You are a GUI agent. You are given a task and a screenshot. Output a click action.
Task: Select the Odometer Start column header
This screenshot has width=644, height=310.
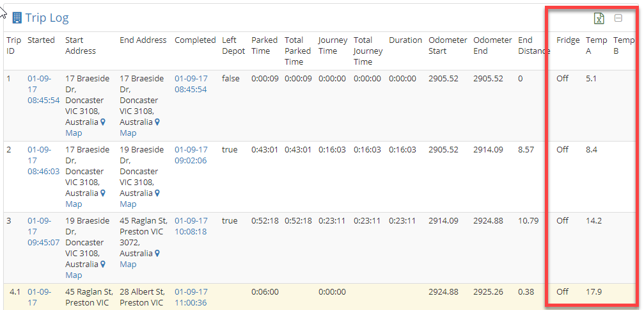tap(448, 45)
